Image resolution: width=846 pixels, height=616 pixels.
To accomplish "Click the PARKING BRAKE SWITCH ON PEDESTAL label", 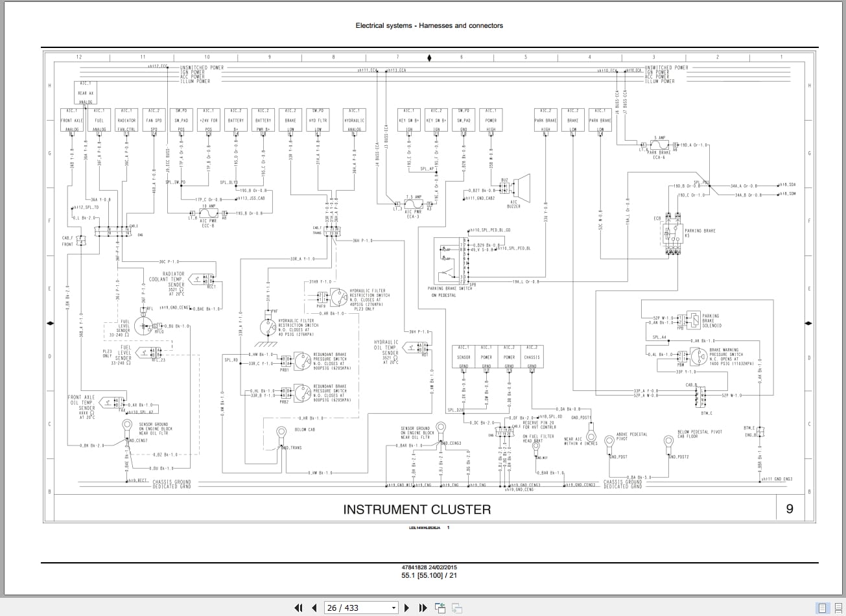I will (450, 291).
